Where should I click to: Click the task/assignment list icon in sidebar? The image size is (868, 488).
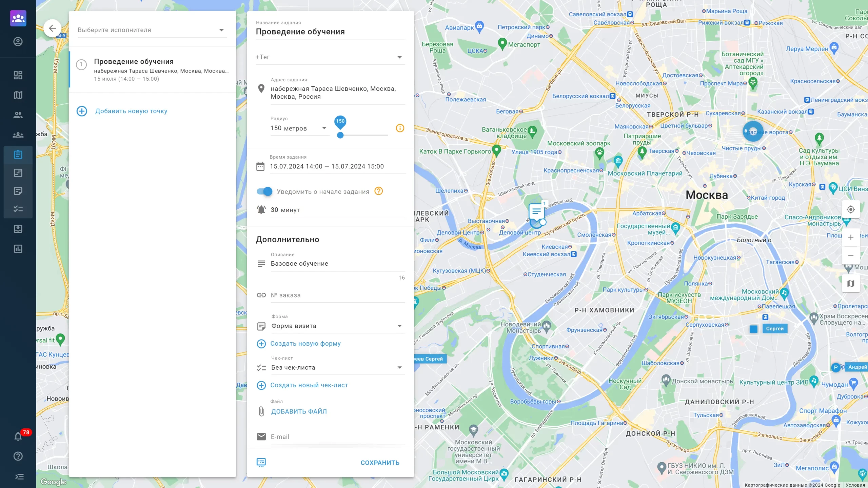tap(18, 154)
